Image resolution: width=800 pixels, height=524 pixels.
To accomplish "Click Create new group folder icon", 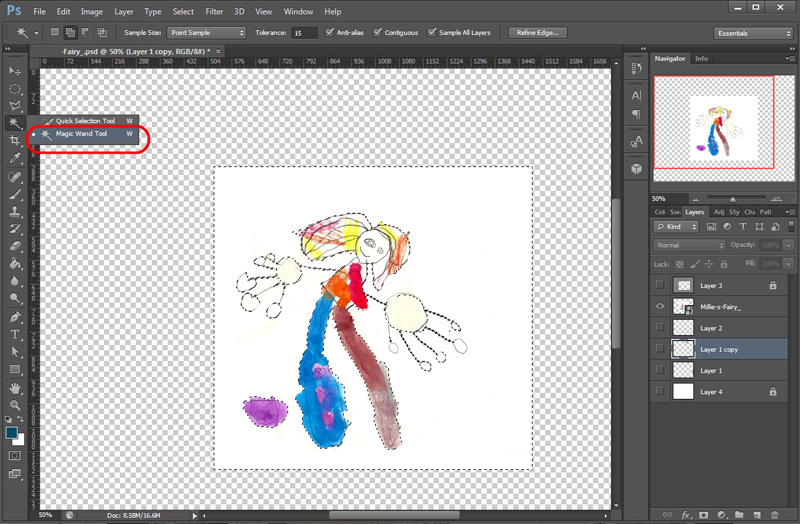I will (739, 515).
